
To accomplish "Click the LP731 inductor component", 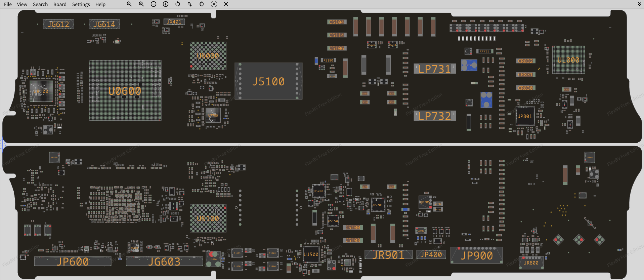I will [435, 69].
